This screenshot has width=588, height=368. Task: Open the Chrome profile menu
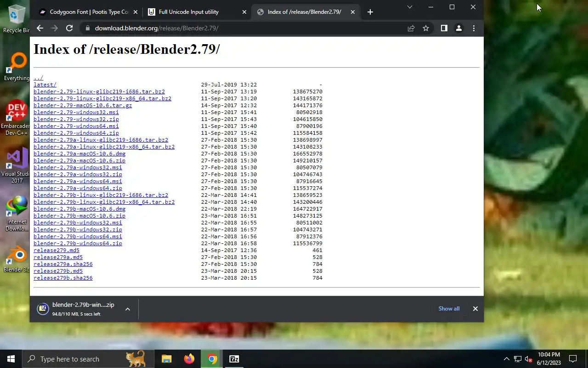[458, 28]
